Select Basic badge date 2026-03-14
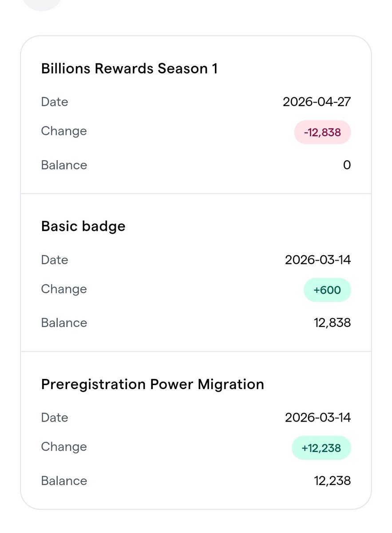 pyautogui.click(x=318, y=260)
